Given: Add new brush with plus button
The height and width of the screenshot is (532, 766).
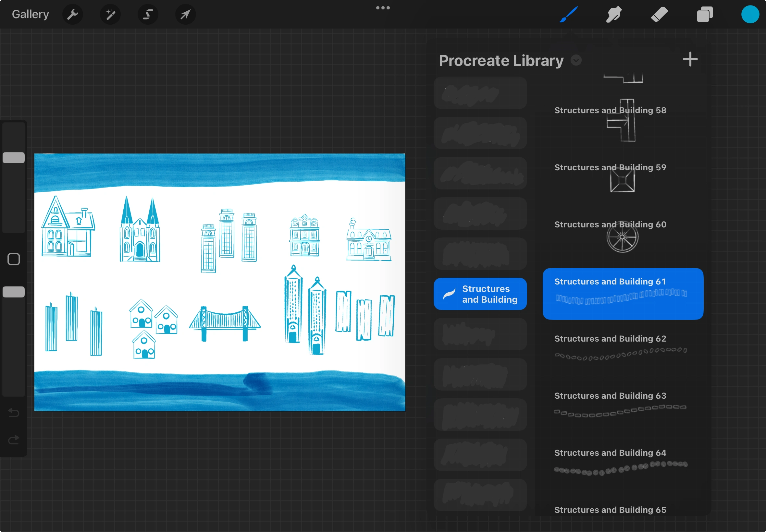Looking at the screenshot, I should tap(690, 59).
